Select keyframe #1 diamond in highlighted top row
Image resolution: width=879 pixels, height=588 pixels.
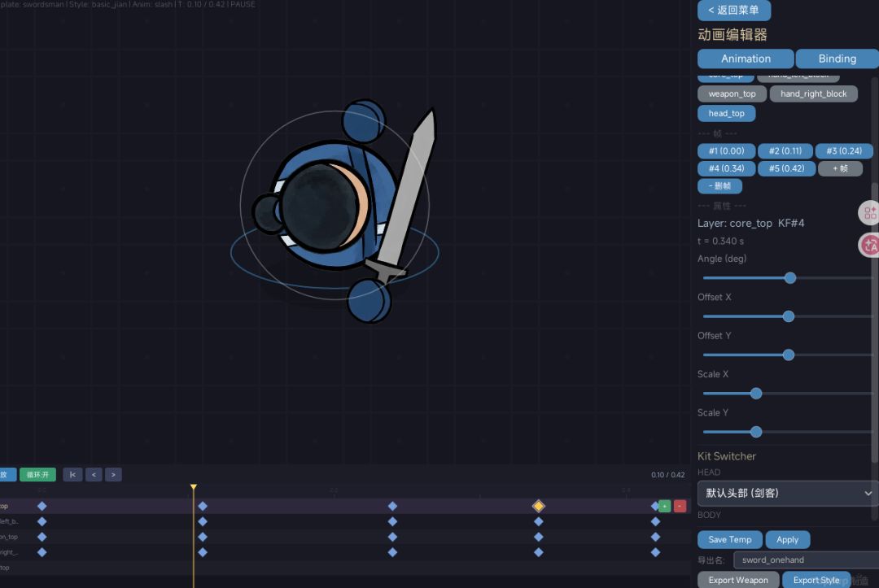[x=42, y=506]
